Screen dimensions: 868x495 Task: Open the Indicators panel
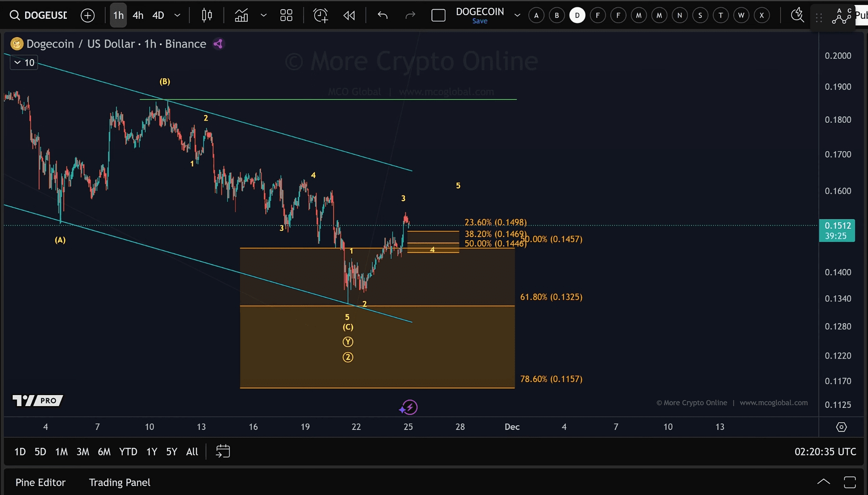click(241, 16)
